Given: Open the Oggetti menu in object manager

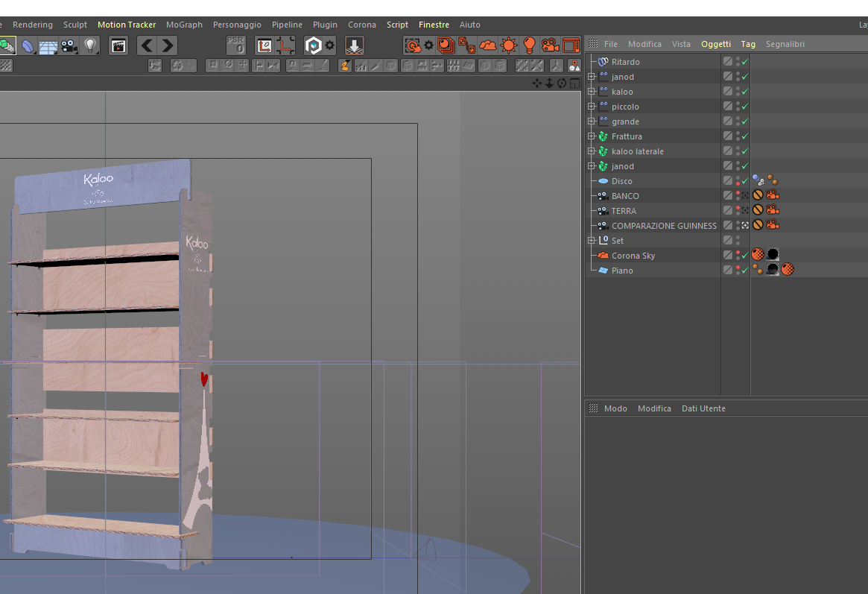Looking at the screenshot, I should (x=716, y=44).
